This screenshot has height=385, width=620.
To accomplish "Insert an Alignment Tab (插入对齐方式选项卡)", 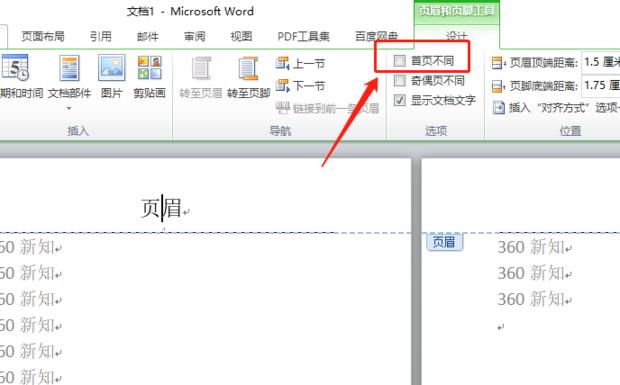I will point(556,107).
